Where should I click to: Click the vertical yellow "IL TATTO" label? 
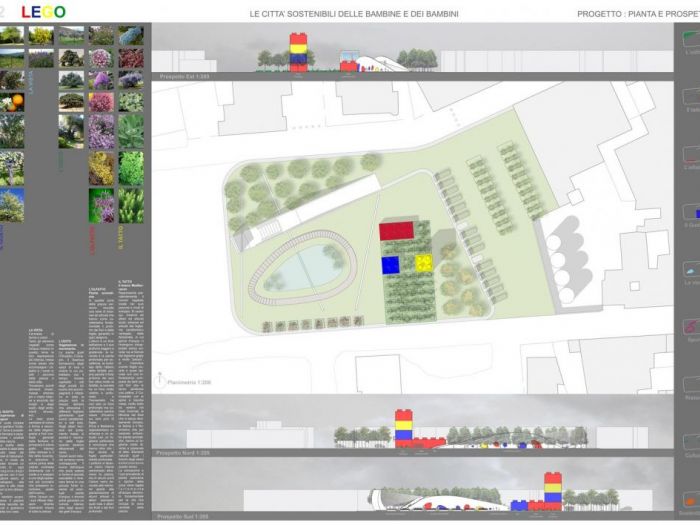coord(121,237)
